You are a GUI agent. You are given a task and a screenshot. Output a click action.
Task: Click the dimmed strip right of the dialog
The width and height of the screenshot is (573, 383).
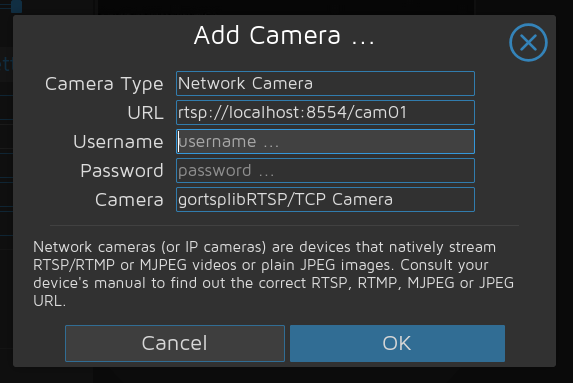[x=565, y=192]
